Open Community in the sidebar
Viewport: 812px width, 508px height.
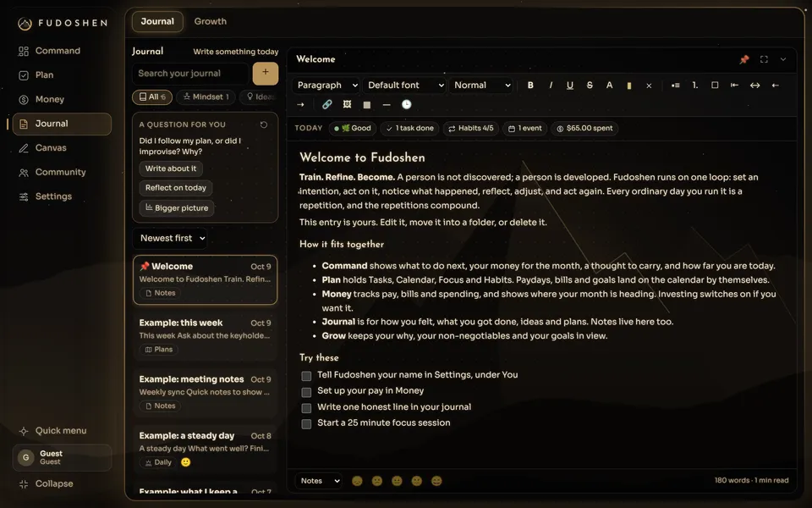[x=62, y=172]
